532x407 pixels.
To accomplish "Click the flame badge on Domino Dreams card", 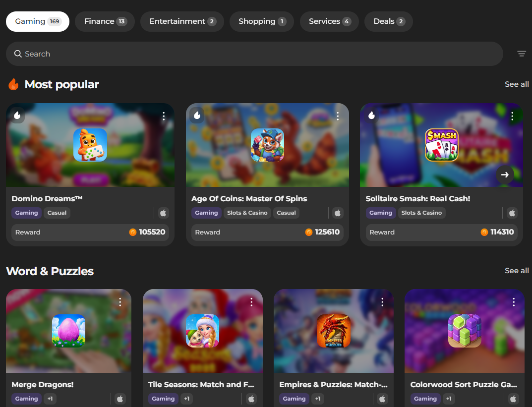I will tap(17, 116).
